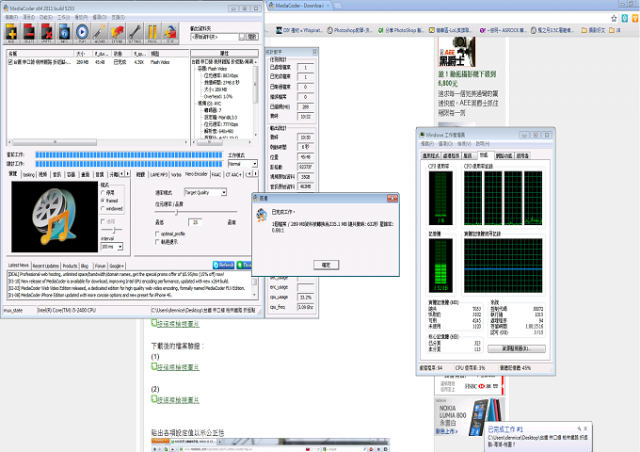This screenshot has height=452, width=640.
Task: Click the browse button beside output folder field
Action: tap(242, 37)
